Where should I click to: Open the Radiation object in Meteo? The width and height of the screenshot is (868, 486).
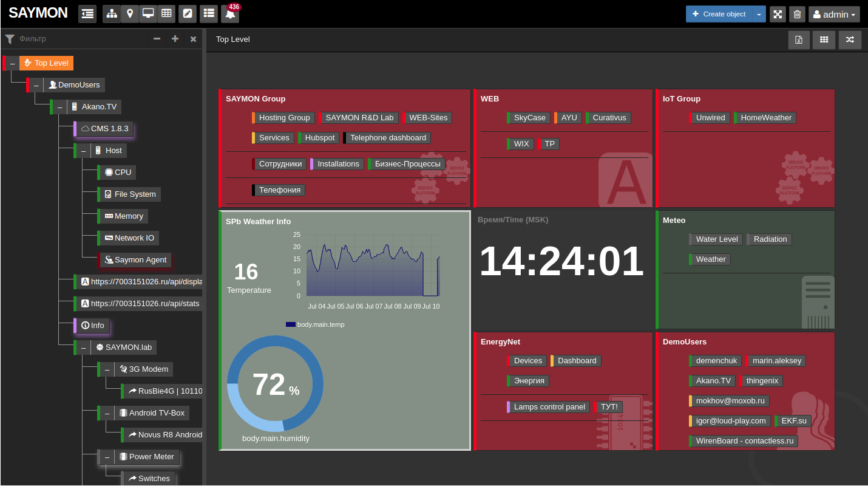770,239
